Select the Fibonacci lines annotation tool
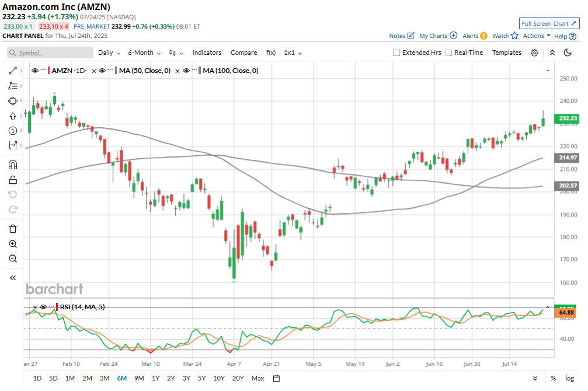 (x=13, y=86)
